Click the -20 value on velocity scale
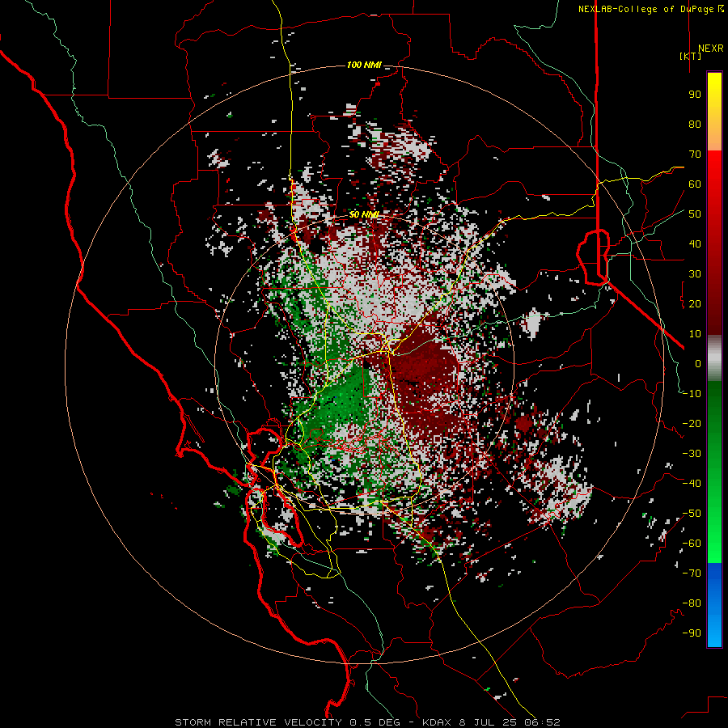Image resolution: width=728 pixels, height=728 pixels. click(x=692, y=424)
